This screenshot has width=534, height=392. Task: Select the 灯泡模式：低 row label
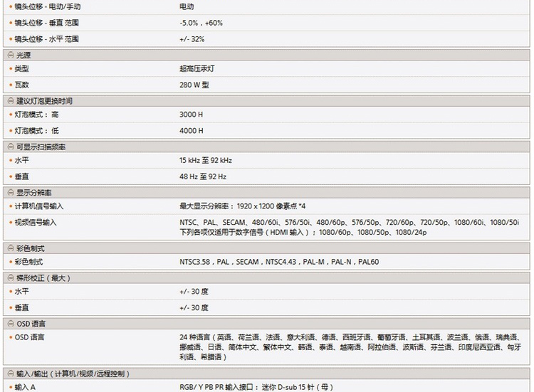pyautogui.click(x=37, y=131)
